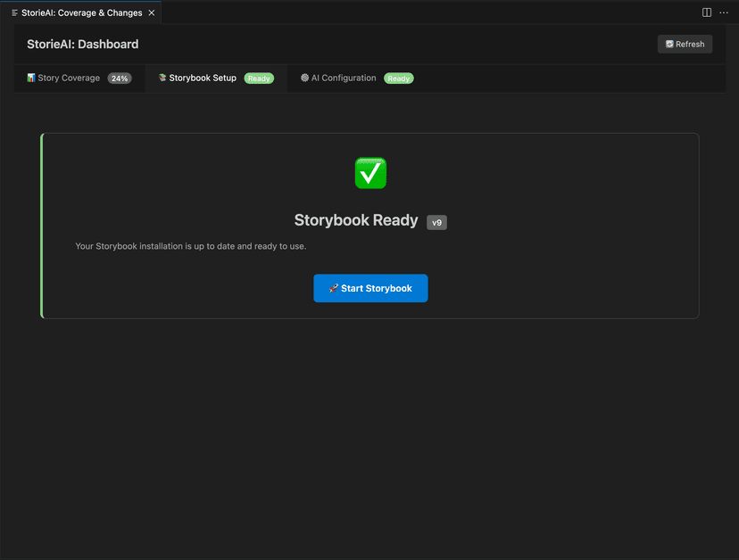Click the split editor icon
739x560 pixels.
coord(707,12)
